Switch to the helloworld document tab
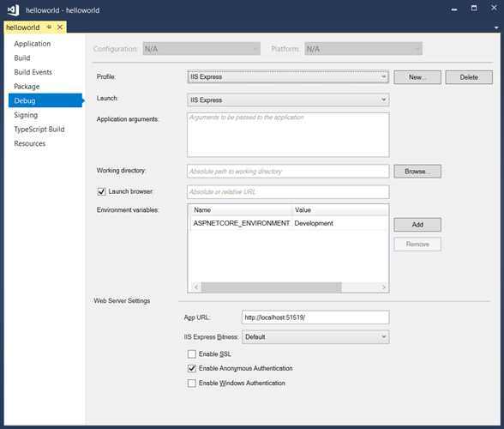 pos(23,27)
